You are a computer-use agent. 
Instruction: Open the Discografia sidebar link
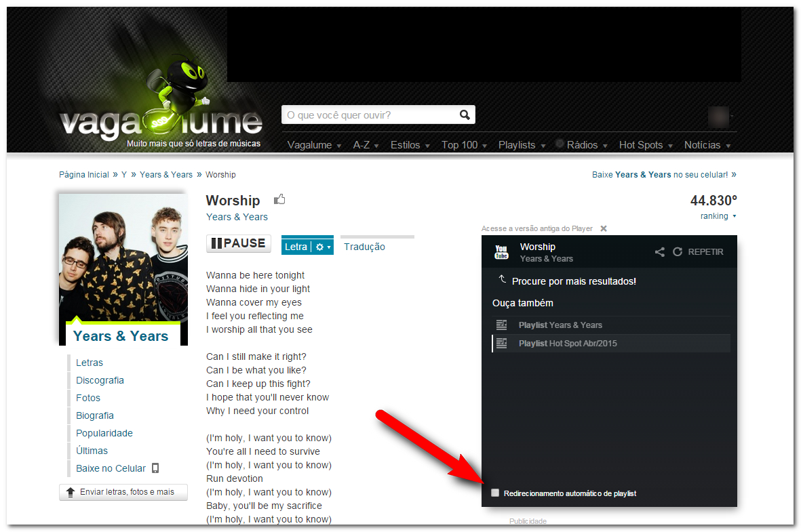point(100,380)
